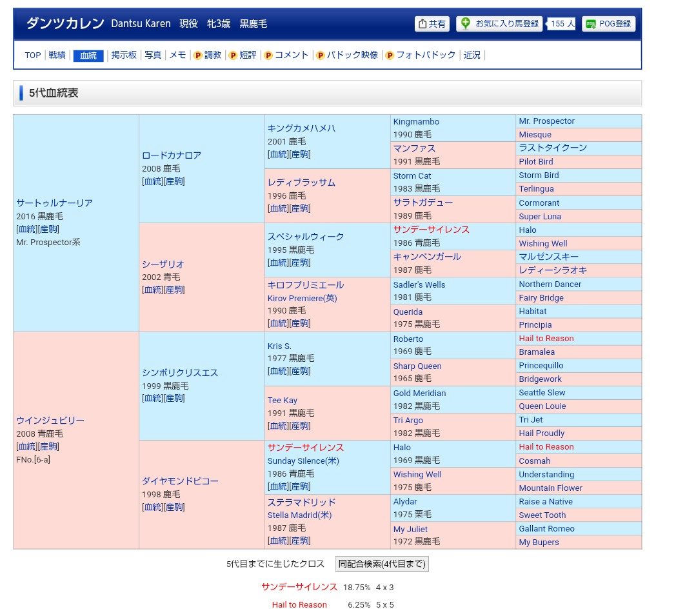Click premium P icon beside コメント
Screen dimensions: 676x616
pyautogui.click(x=268, y=55)
